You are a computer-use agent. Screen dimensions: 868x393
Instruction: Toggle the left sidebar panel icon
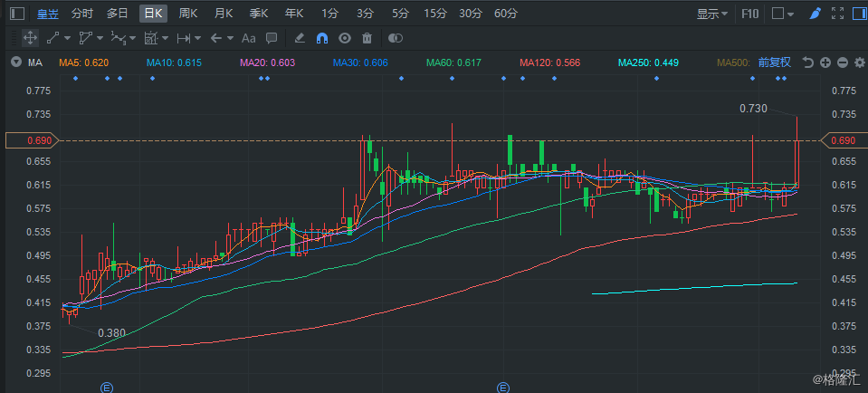click(x=17, y=14)
